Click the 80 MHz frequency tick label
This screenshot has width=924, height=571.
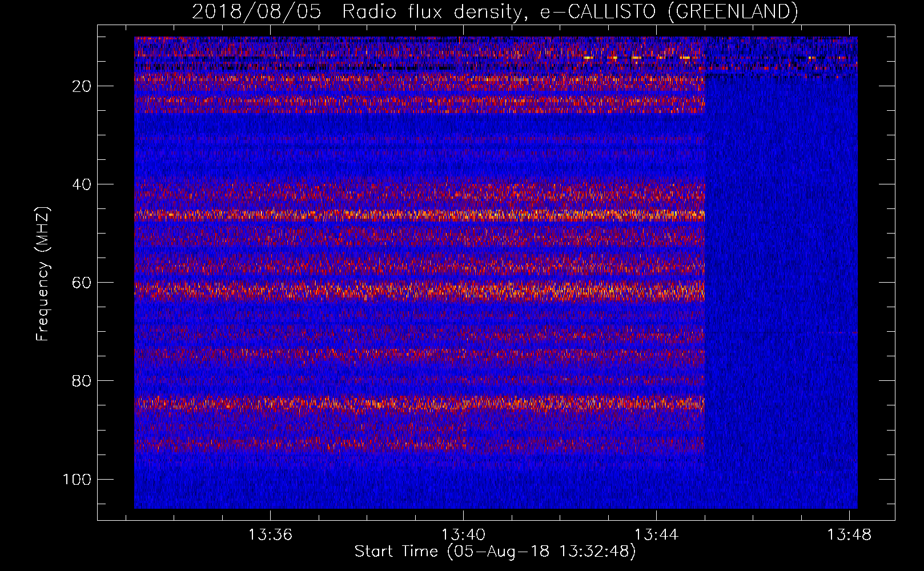point(82,381)
